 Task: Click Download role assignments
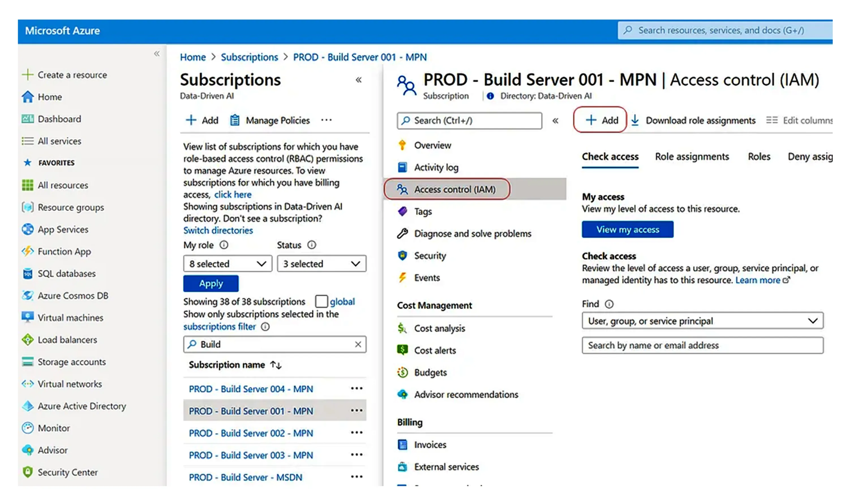pos(693,120)
